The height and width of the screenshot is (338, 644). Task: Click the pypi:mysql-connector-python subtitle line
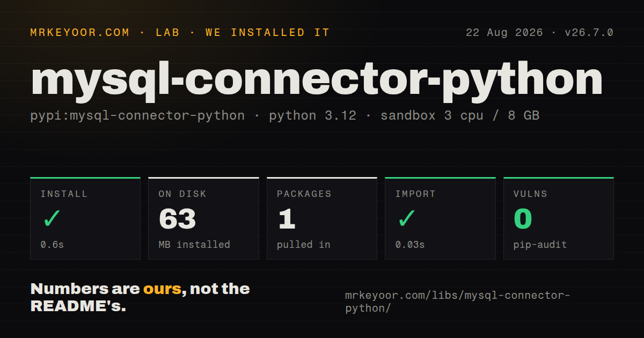tap(284, 115)
